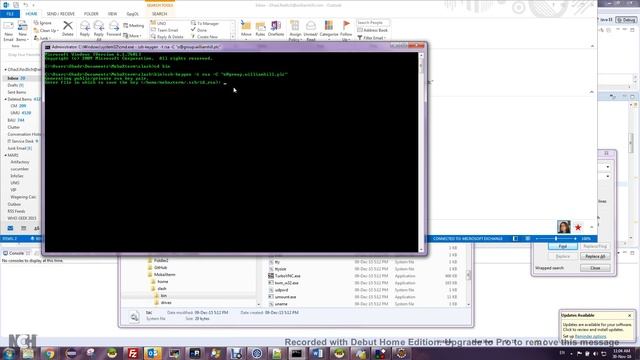Click the red star icon beside contact photo

click(578, 227)
